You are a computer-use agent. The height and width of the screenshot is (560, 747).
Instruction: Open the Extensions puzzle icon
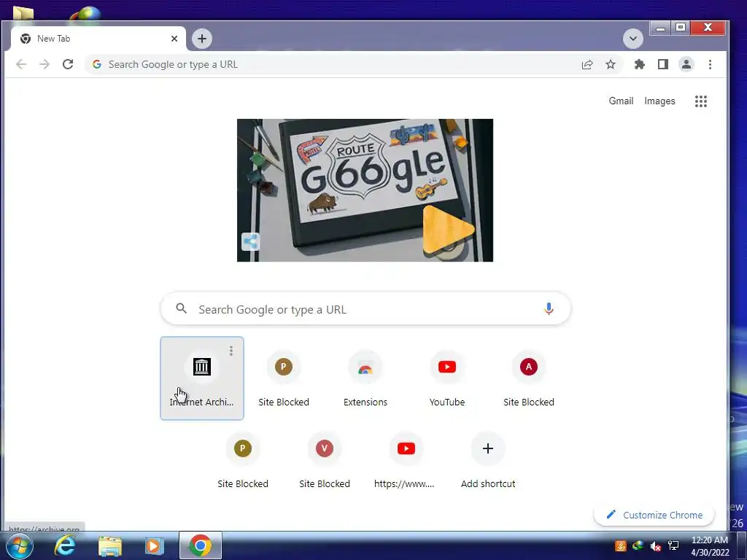click(x=639, y=64)
